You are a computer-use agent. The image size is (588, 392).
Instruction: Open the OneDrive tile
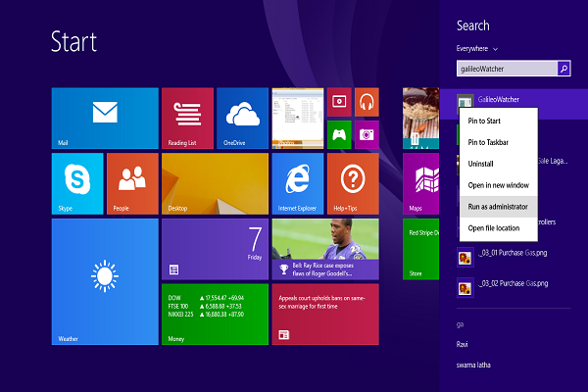point(243,119)
